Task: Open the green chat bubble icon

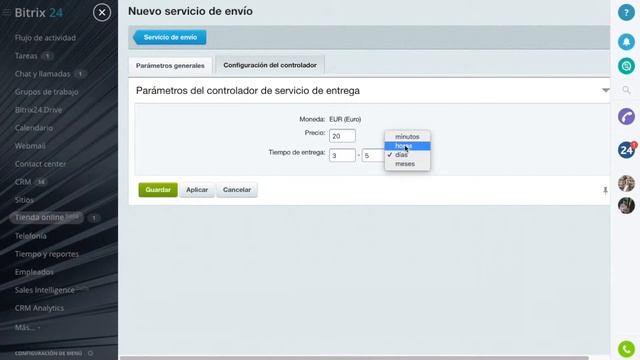Action: pos(626,66)
